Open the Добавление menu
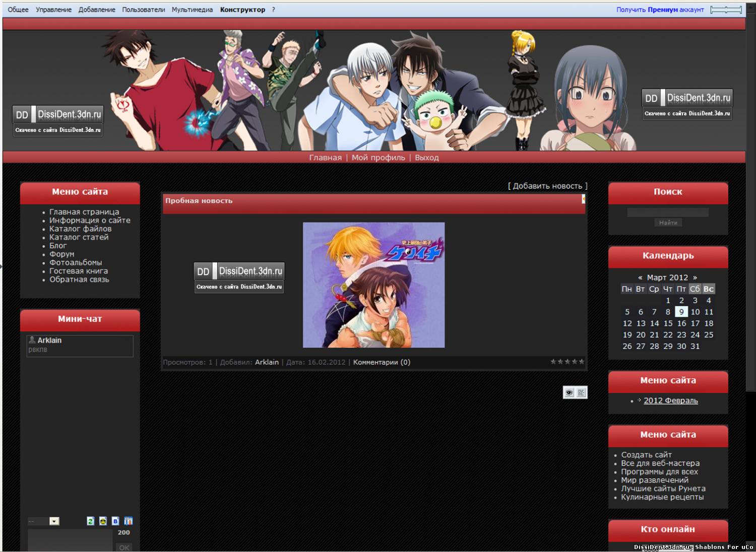This screenshot has height=552, width=756. click(97, 10)
